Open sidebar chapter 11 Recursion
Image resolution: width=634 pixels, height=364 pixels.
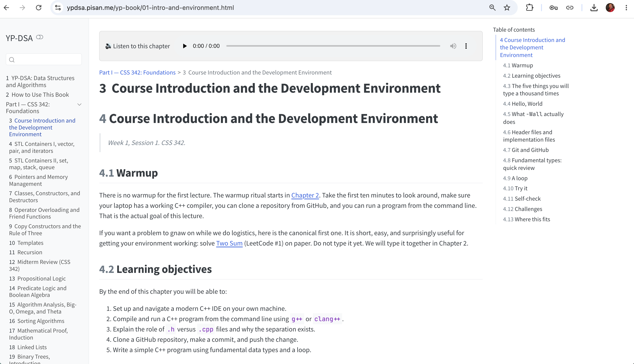(x=26, y=252)
